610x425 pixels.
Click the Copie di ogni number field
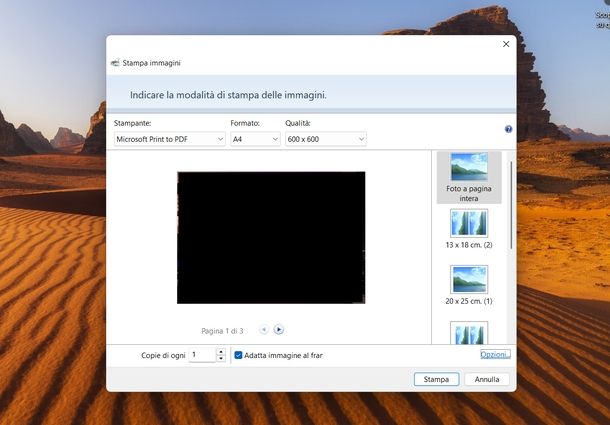click(x=201, y=355)
